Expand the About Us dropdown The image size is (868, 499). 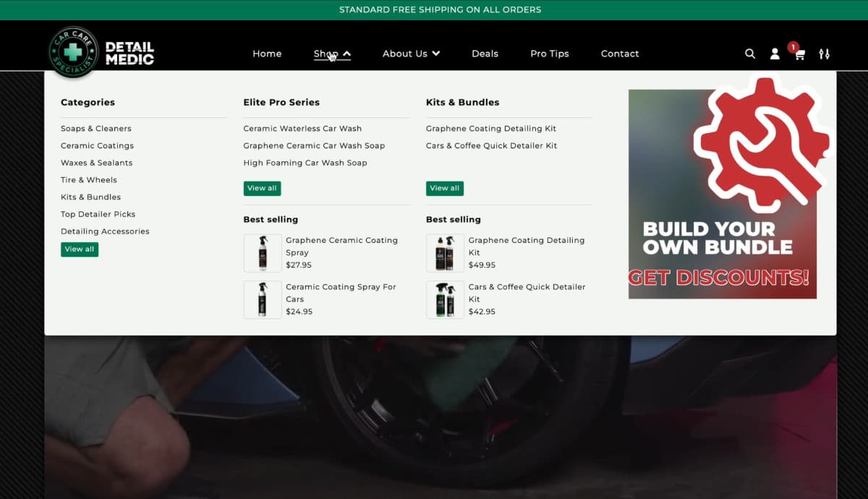(x=411, y=54)
